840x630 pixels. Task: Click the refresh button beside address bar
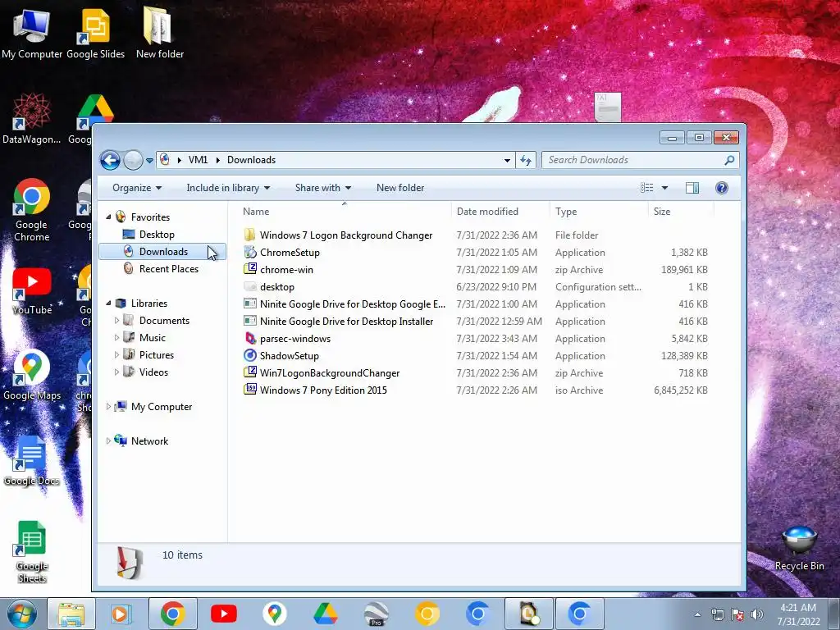(526, 160)
